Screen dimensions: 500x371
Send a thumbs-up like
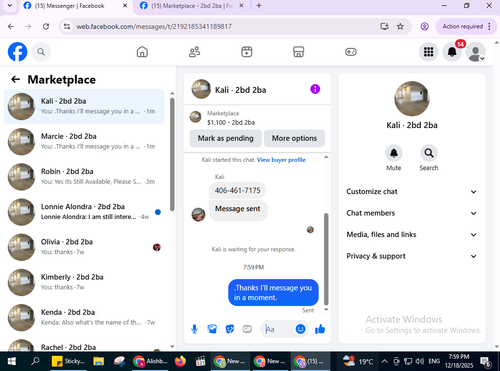point(320,329)
